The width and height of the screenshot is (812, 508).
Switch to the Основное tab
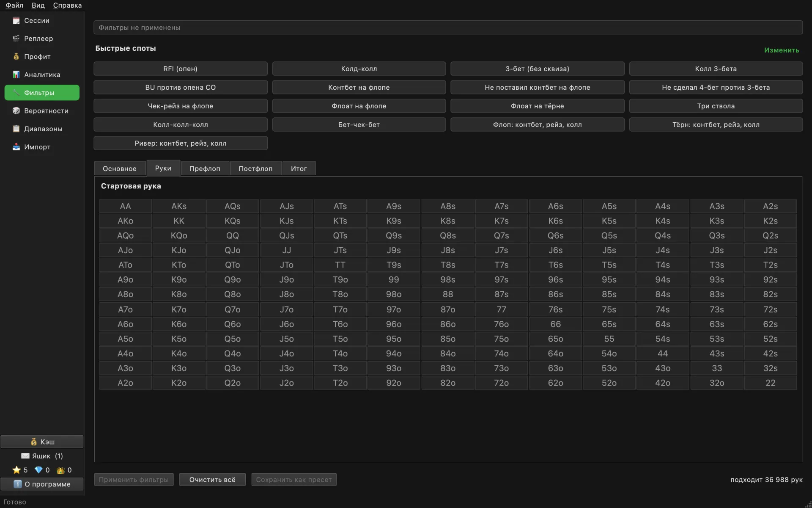coord(120,168)
